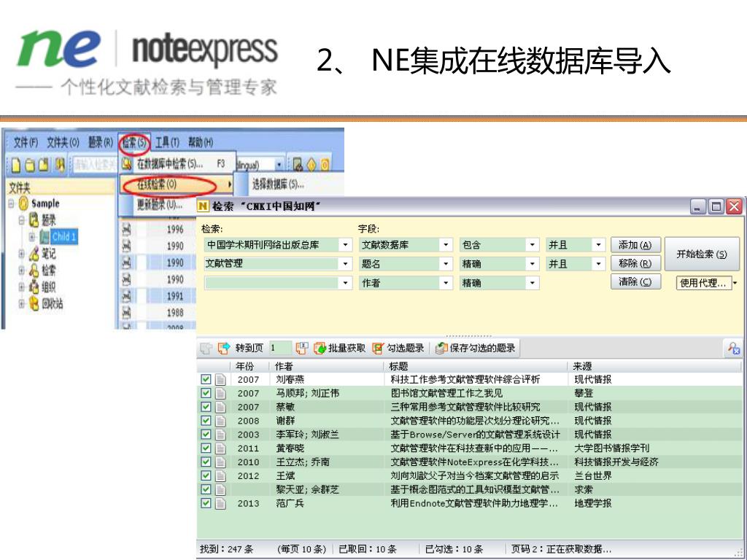
Task: Click the third yellow folder toolbar icon
Action: coord(44,165)
